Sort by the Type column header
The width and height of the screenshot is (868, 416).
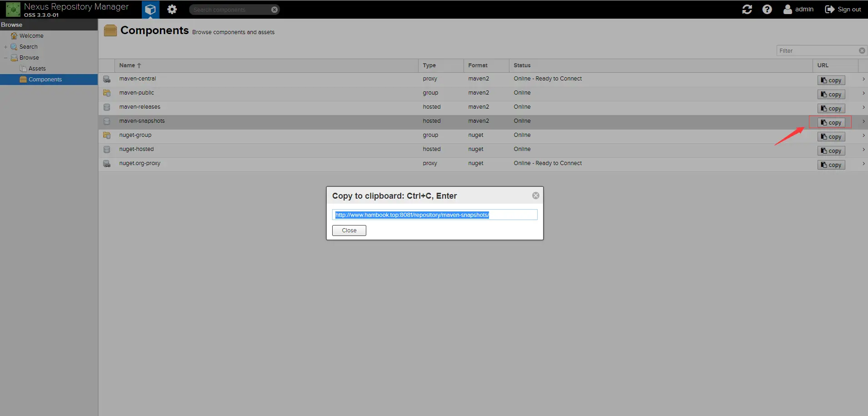(441, 65)
